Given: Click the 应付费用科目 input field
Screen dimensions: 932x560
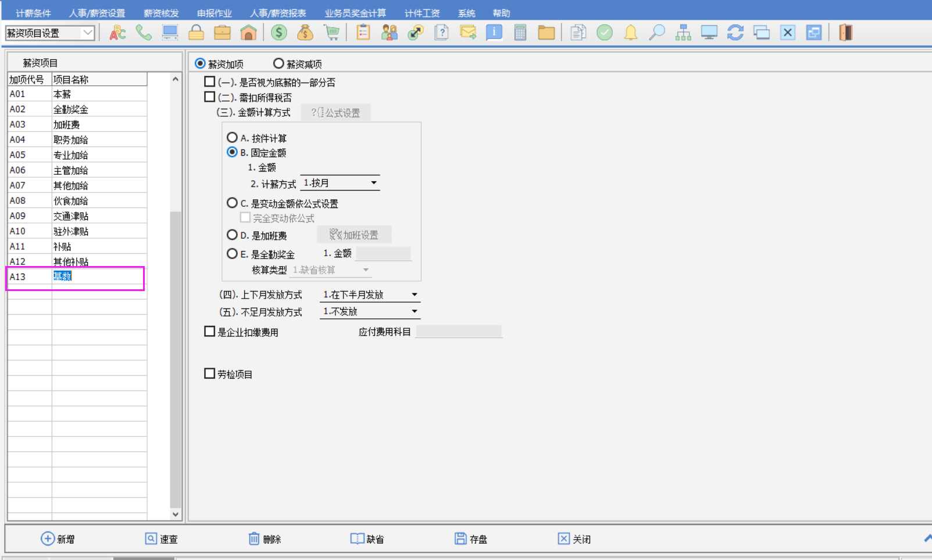Looking at the screenshot, I should click(459, 332).
